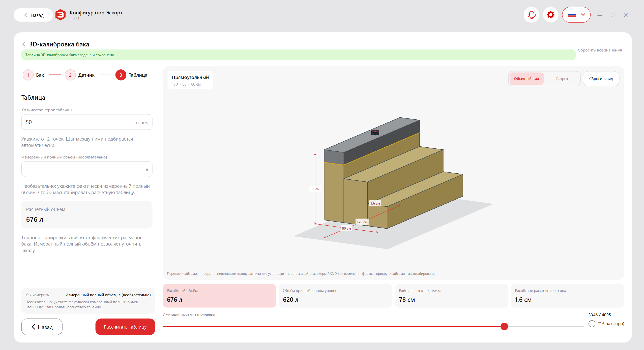Screen dimensions: 644x350
Task: Select the sensor head on the tank
Action: [x=375, y=132]
